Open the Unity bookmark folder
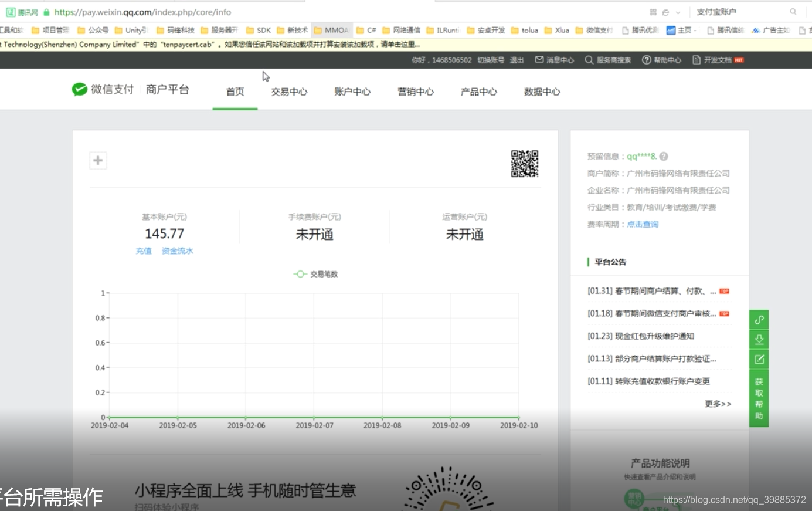812x511 pixels. pos(131,30)
